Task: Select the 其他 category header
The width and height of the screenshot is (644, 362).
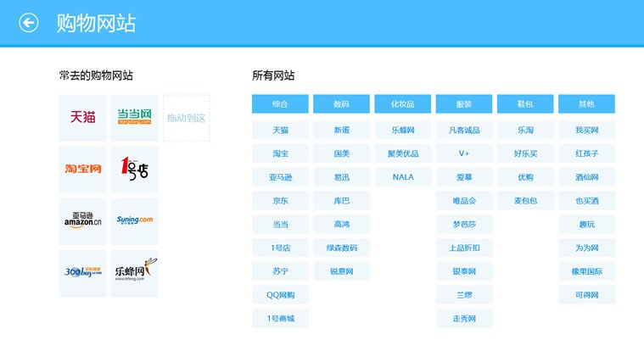Action: (x=586, y=103)
